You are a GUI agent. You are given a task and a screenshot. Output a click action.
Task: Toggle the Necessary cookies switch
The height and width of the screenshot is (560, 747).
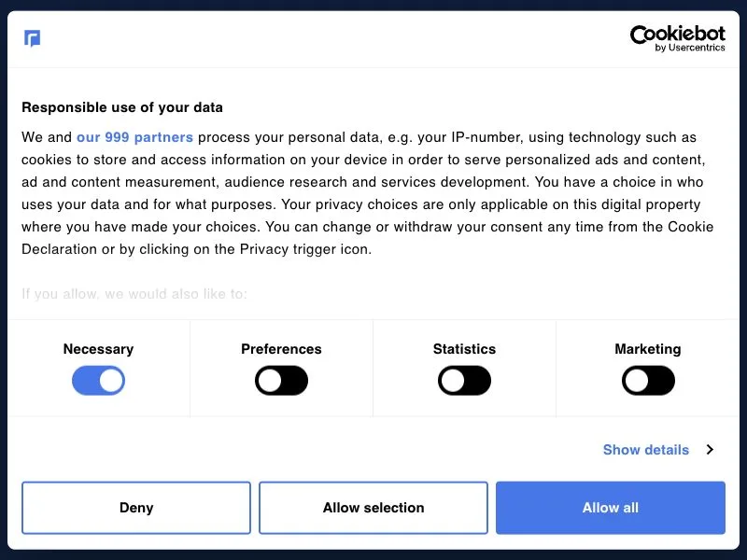click(99, 381)
